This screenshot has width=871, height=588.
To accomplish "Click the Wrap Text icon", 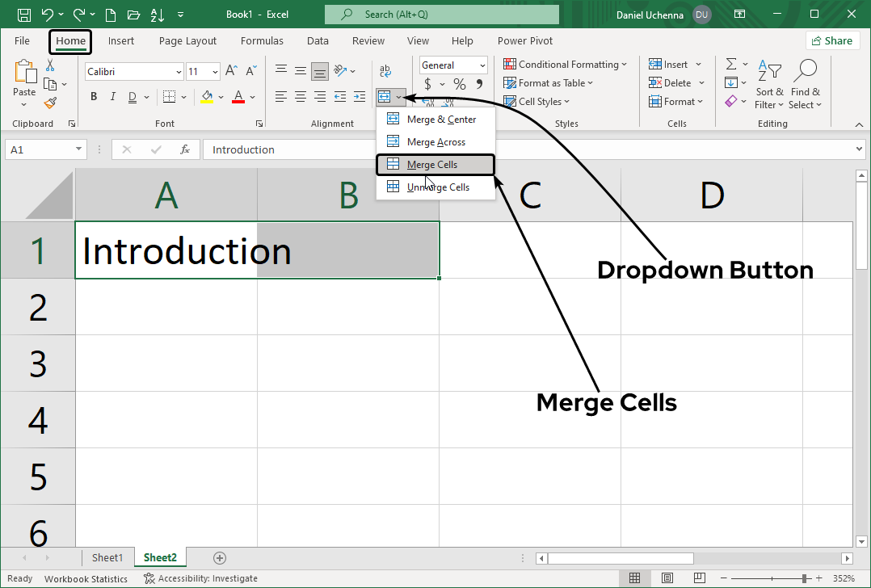I will [385, 71].
